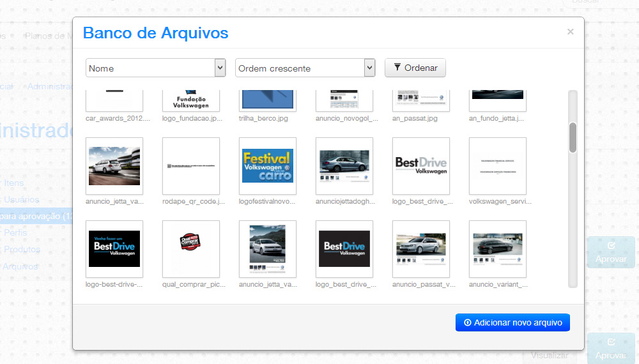Viewport: 639px width, 364px height.
Task: Select the rodape_qr_code thumbnail
Action: tap(191, 165)
